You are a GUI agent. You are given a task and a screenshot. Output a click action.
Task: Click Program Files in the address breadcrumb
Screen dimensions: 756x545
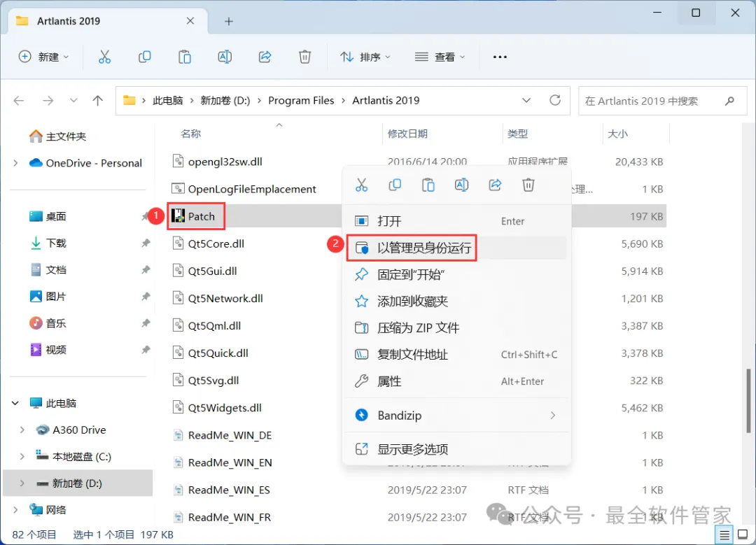[301, 100]
